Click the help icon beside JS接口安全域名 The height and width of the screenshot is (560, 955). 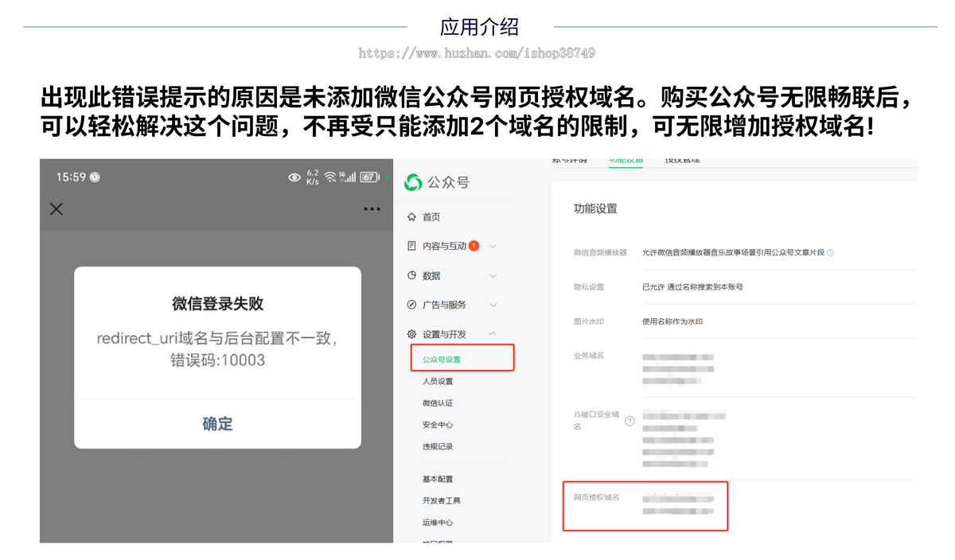point(630,421)
